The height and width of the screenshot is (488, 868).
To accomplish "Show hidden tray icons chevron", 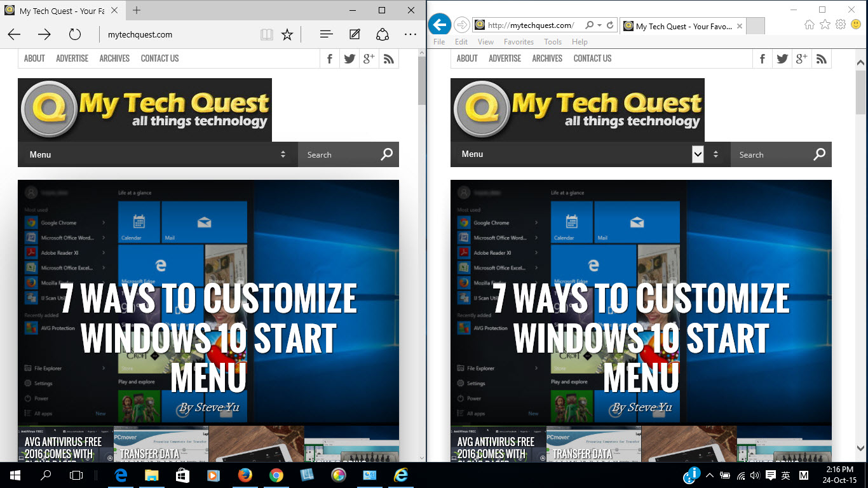I will pos(710,475).
